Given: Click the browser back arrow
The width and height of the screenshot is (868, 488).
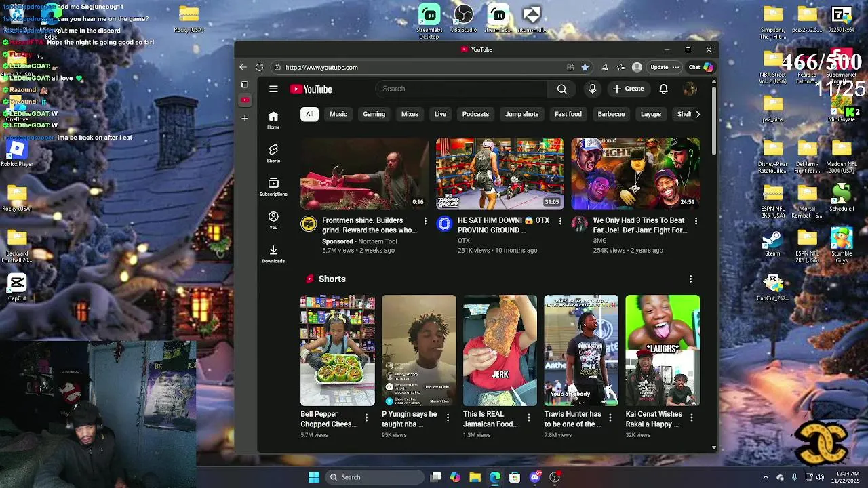Looking at the screenshot, I should (x=243, y=67).
